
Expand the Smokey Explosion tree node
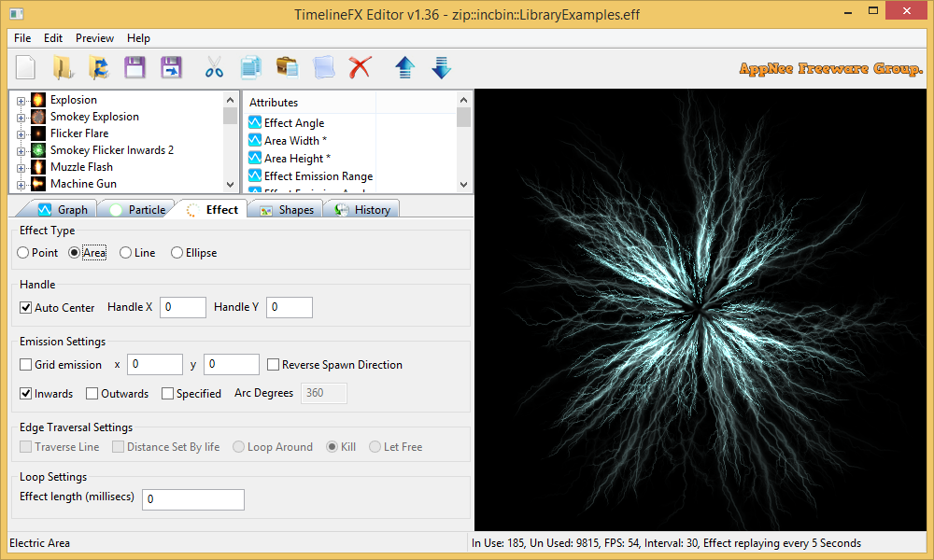[x=21, y=118]
